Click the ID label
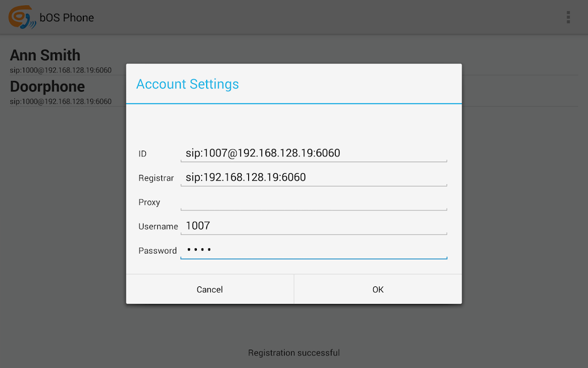Image resolution: width=588 pixels, height=368 pixels. pyautogui.click(x=142, y=154)
